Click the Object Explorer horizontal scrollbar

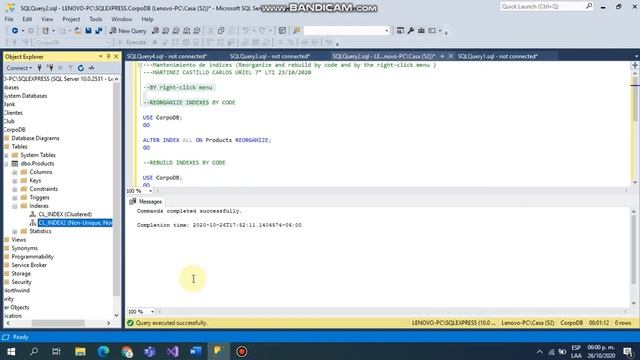tap(58, 323)
